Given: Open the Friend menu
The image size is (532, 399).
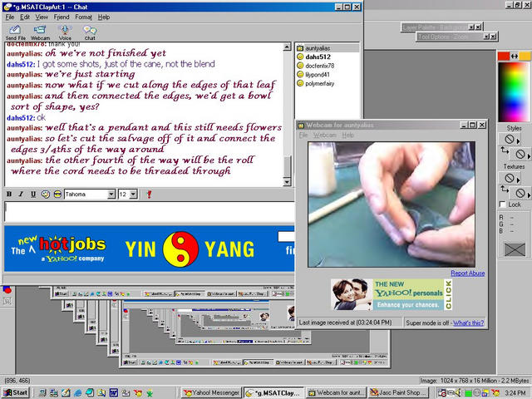Looking at the screenshot, I should tap(62, 17).
